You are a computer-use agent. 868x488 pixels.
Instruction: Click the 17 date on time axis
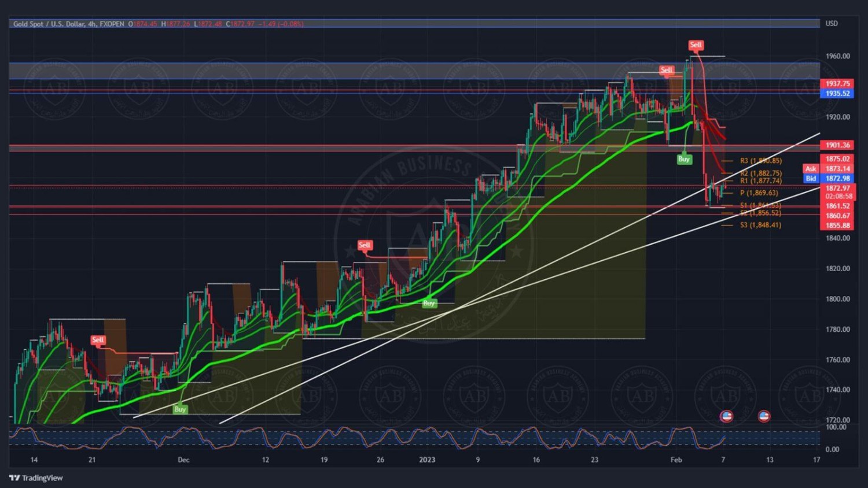(x=816, y=460)
